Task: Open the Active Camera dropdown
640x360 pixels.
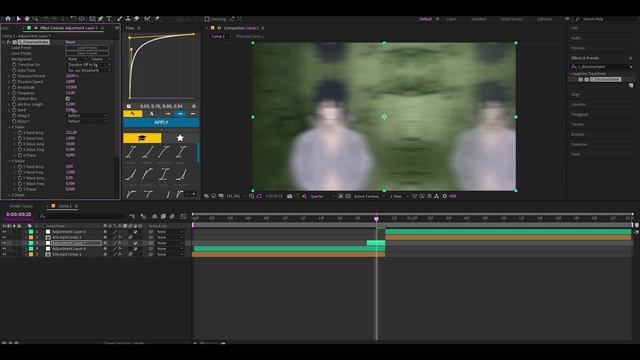Action: 369,196
